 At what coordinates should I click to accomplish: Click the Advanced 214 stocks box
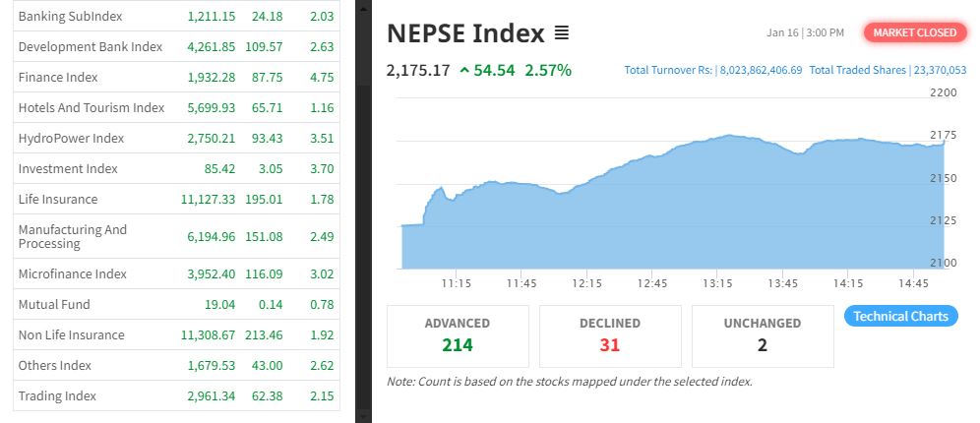458,335
